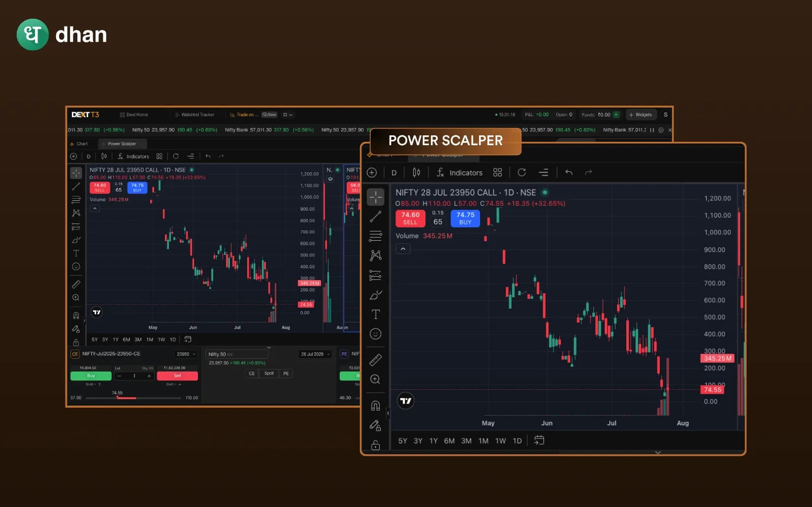
Task: Open Watchlist Tracker in the DEXT T3 window
Action: [x=195, y=115]
